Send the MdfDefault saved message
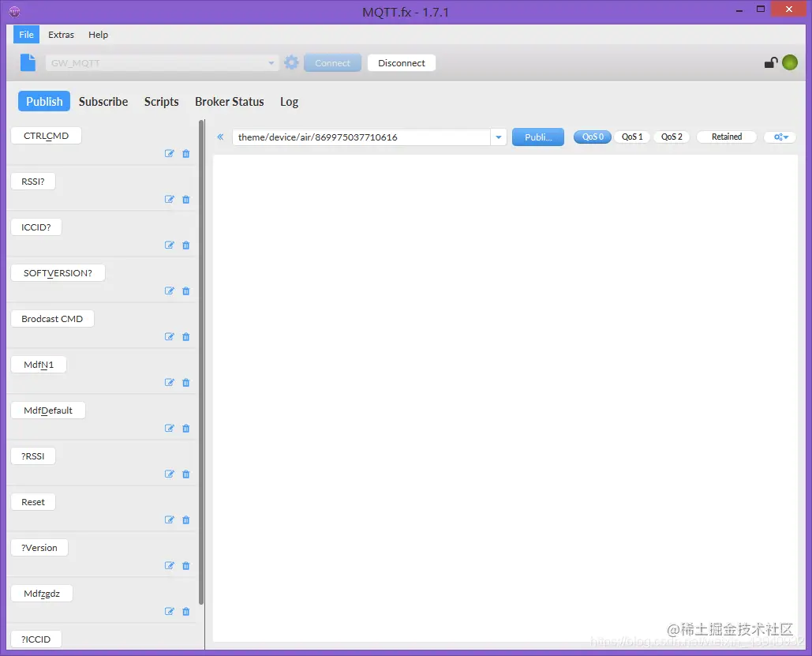 click(48, 410)
